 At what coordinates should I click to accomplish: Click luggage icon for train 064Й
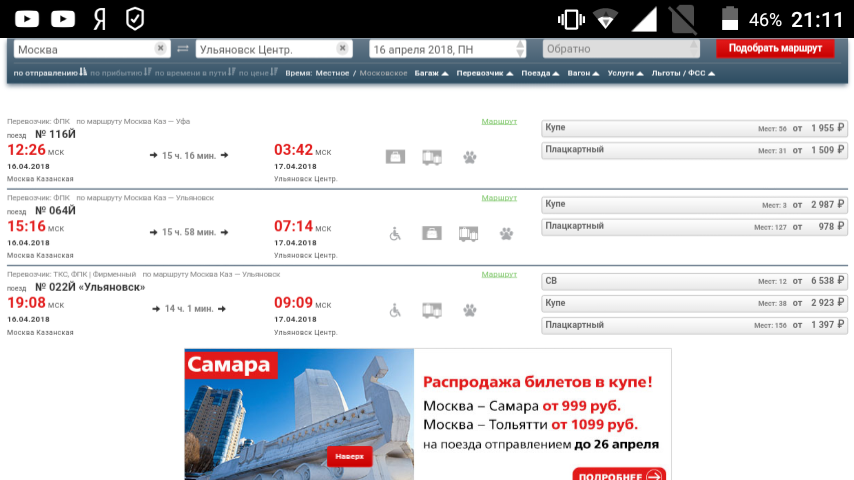point(431,234)
